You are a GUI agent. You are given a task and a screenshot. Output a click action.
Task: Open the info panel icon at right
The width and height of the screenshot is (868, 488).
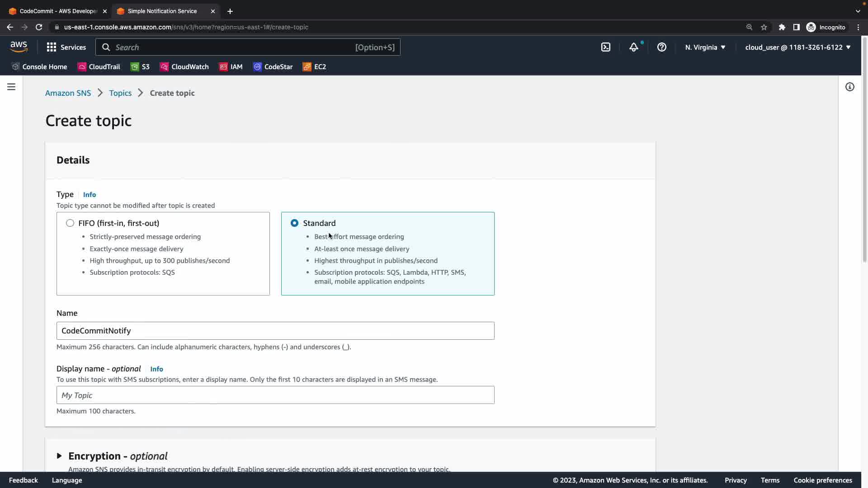(x=850, y=87)
